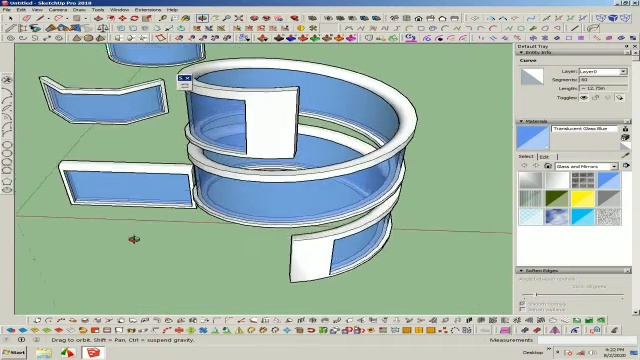
Task: Click the Measurements input box
Action: [x=586, y=340]
